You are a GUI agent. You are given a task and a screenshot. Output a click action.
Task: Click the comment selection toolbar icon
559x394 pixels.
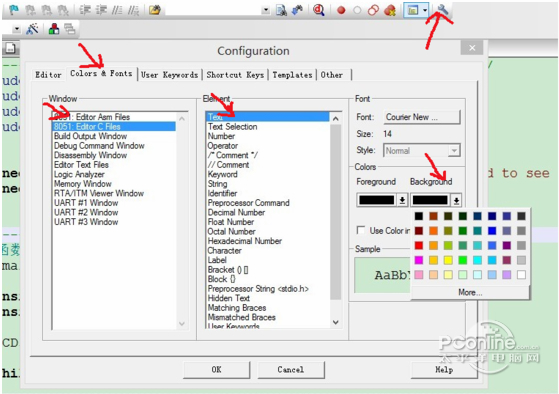tap(117, 10)
